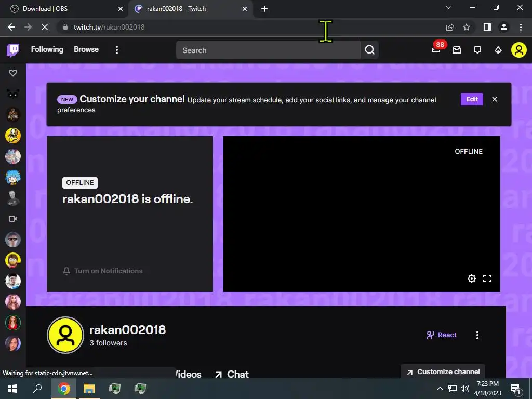Close the rakan002018 - Twitch tab

coord(245,9)
